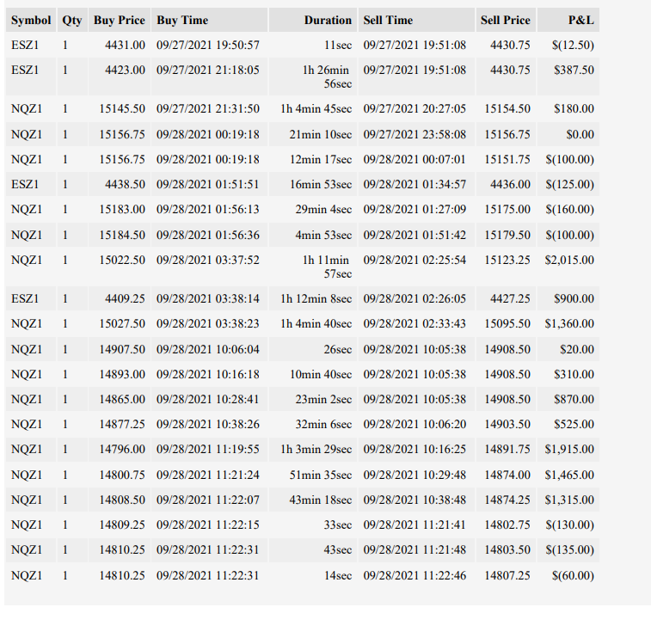The image size is (651, 644).
Task: Click the Sell Time column header
Action: 417,20
